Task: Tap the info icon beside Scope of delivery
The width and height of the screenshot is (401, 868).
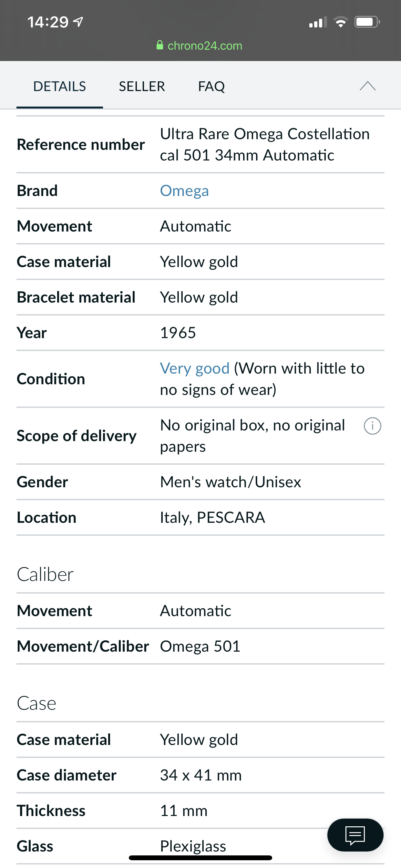Action: (372, 426)
